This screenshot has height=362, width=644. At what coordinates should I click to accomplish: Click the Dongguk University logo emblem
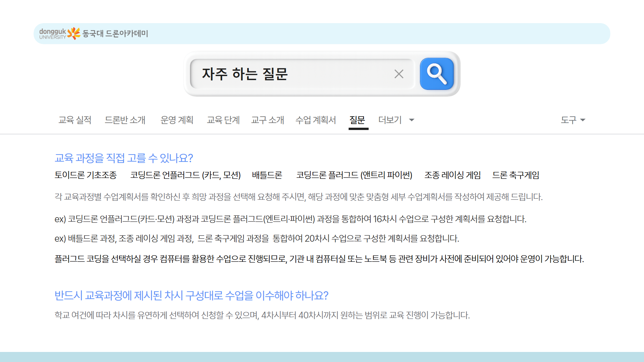tap(73, 33)
